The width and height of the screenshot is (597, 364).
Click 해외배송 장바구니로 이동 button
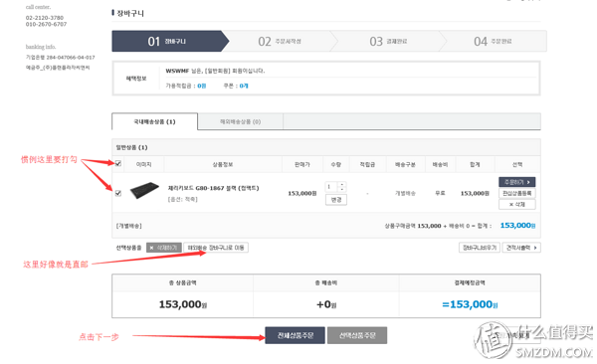click(216, 248)
